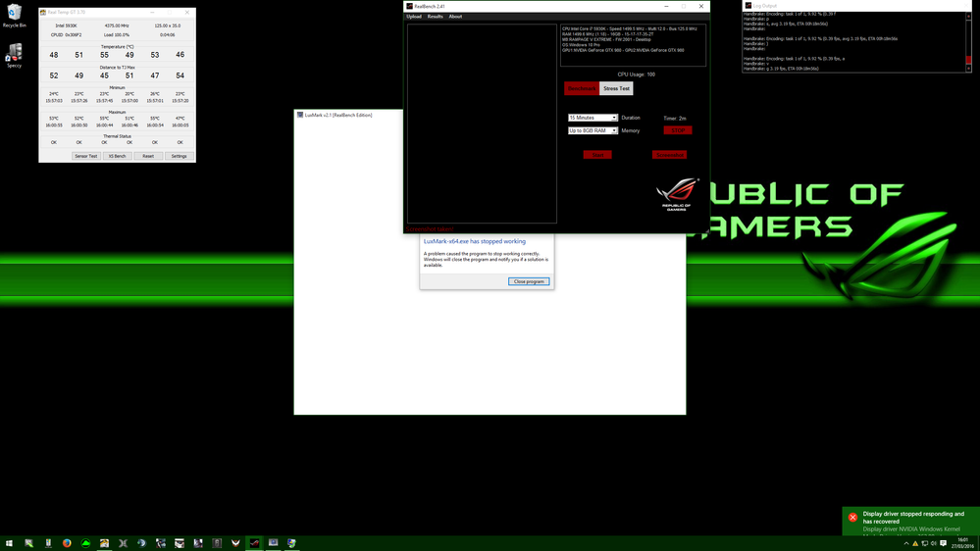980x551 pixels.
Task: Click Sensor Test in Real Temp
Action: tap(85, 156)
